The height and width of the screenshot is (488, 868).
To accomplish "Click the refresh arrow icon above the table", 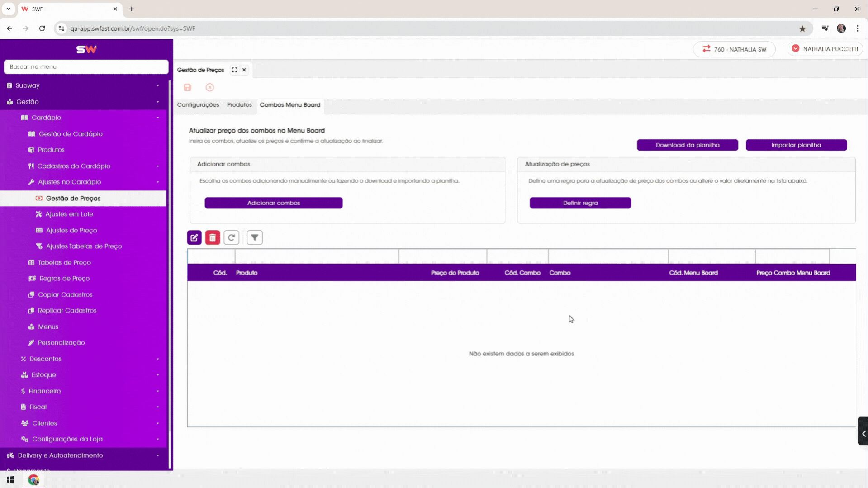I will point(231,237).
